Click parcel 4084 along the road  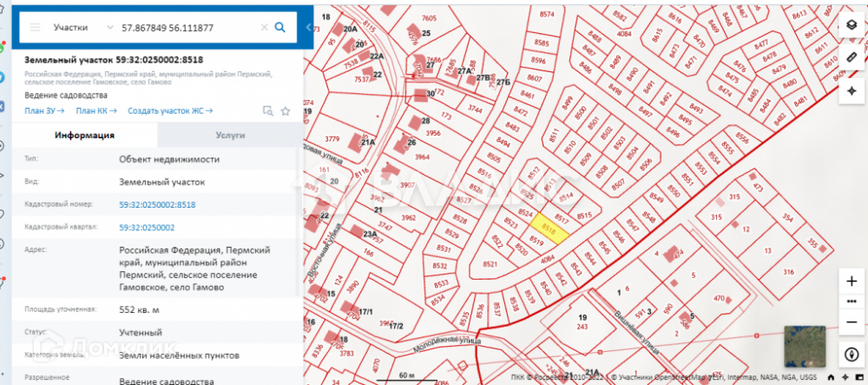pyautogui.click(x=548, y=259)
